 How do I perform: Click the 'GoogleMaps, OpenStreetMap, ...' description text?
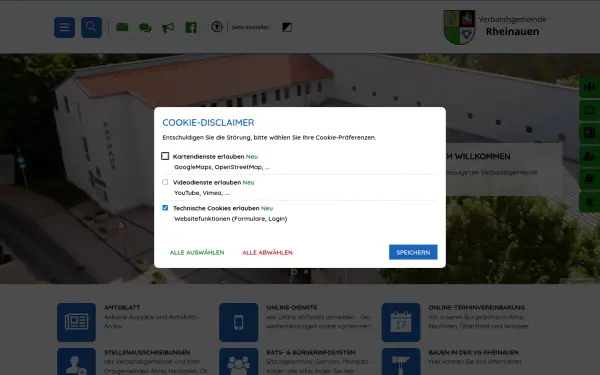pyautogui.click(x=222, y=167)
